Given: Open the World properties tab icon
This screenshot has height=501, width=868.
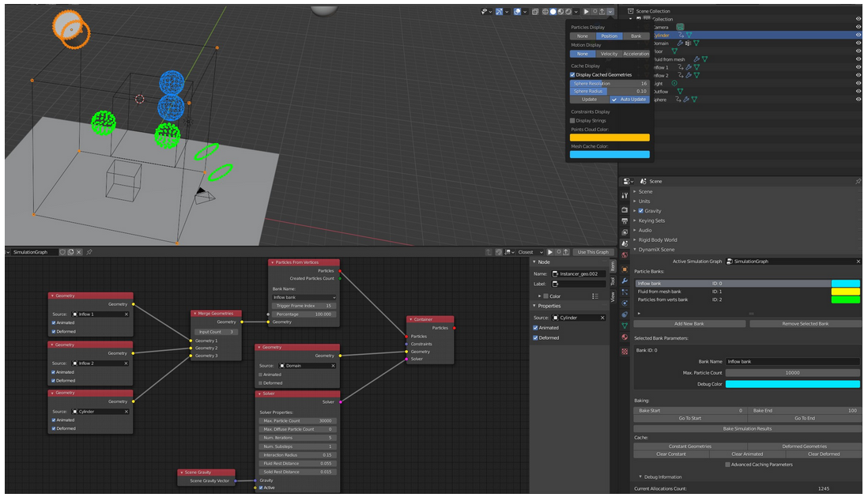Looking at the screenshot, I should tap(625, 255).
